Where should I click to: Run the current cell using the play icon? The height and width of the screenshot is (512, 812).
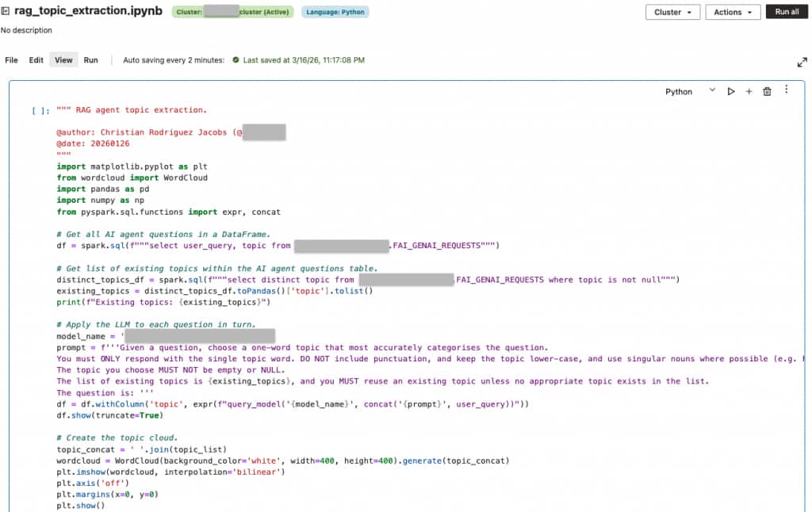click(x=730, y=91)
